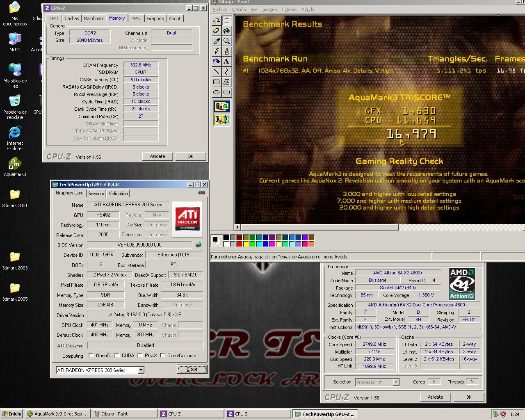Pick the Rectangle shape tool
525x420 pixels.
click(217, 82)
